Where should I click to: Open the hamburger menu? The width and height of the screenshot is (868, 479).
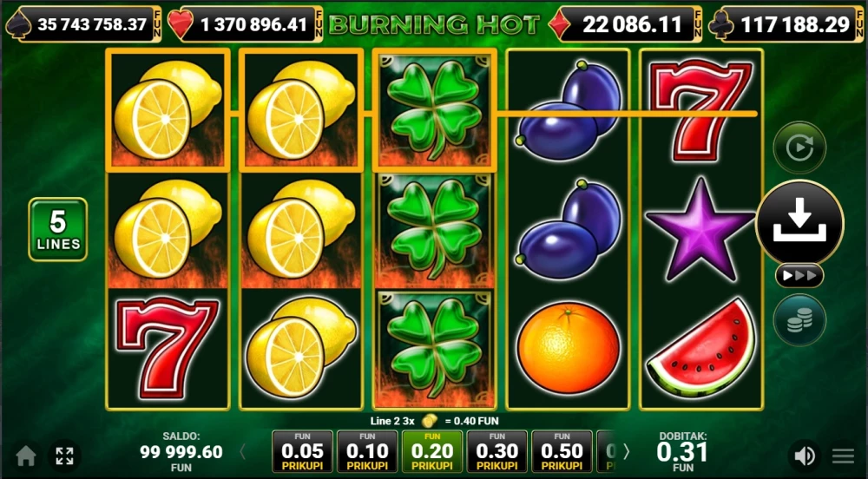coord(843,456)
